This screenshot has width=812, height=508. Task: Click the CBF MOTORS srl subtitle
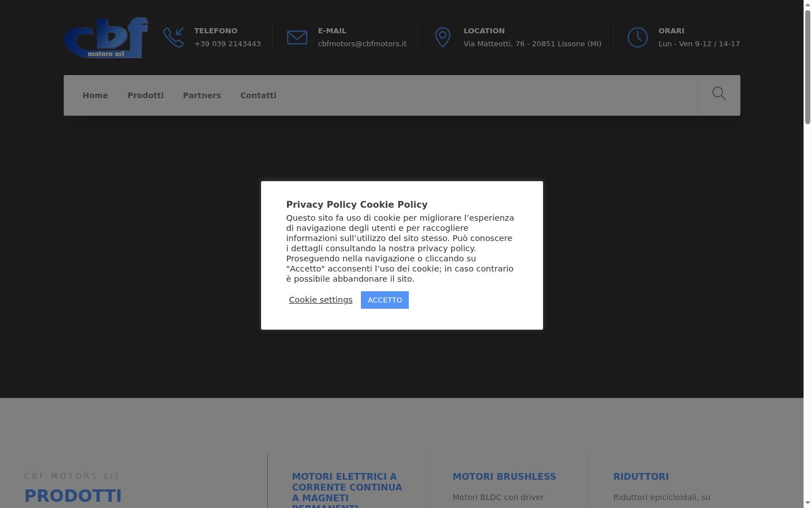tap(72, 476)
